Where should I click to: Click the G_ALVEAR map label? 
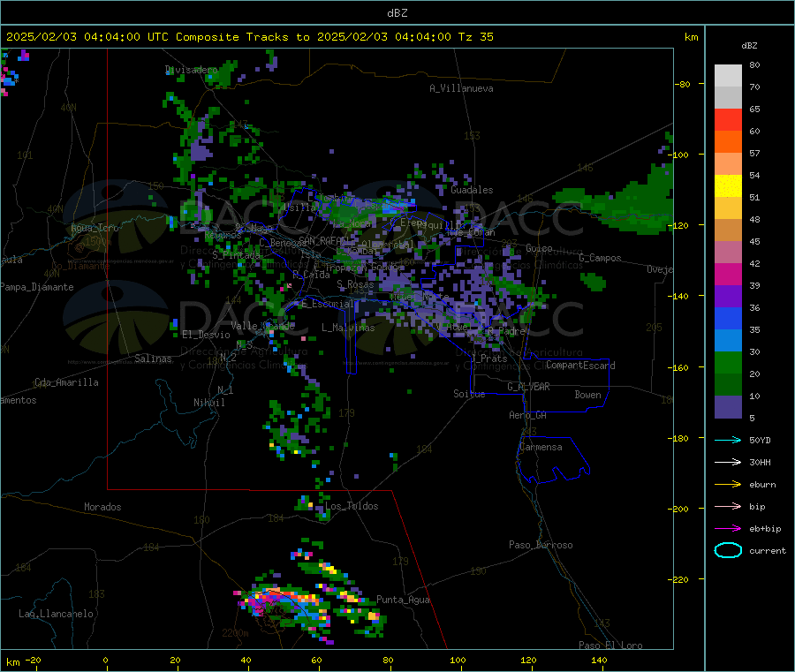528,387
